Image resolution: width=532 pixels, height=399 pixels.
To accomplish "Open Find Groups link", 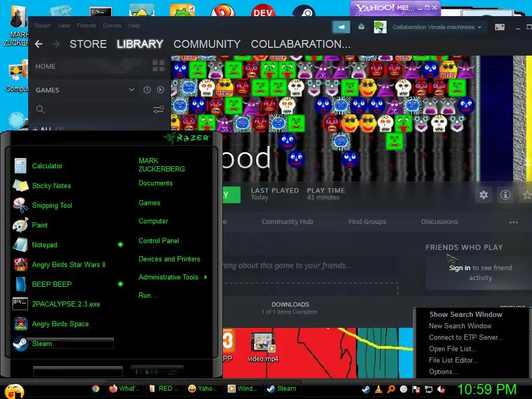I will coord(367,221).
